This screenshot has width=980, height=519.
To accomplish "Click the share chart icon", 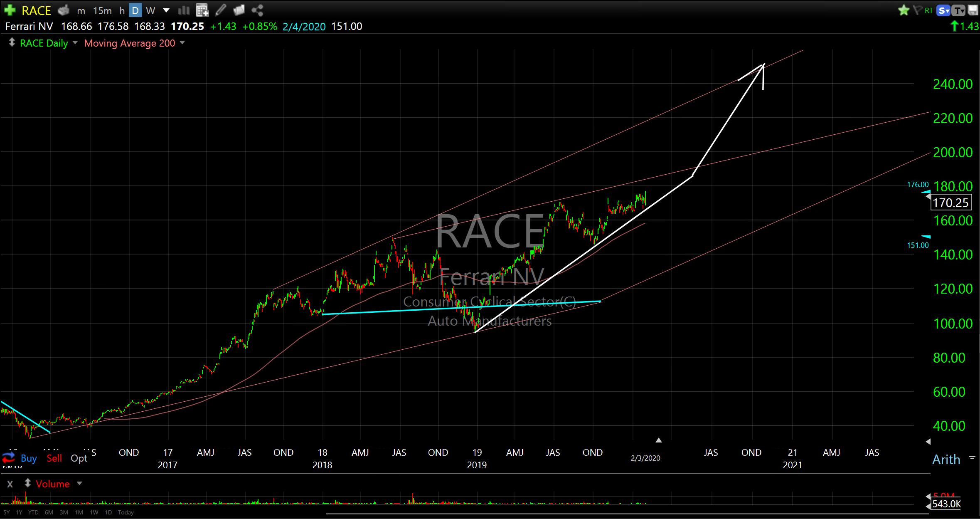I will 257,10.
